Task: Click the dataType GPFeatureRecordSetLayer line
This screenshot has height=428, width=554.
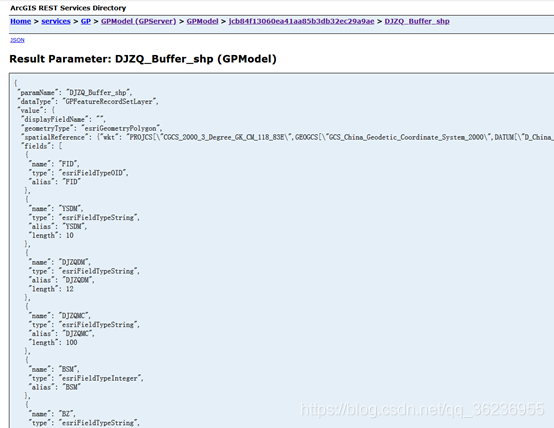Action: coord(88,101)
